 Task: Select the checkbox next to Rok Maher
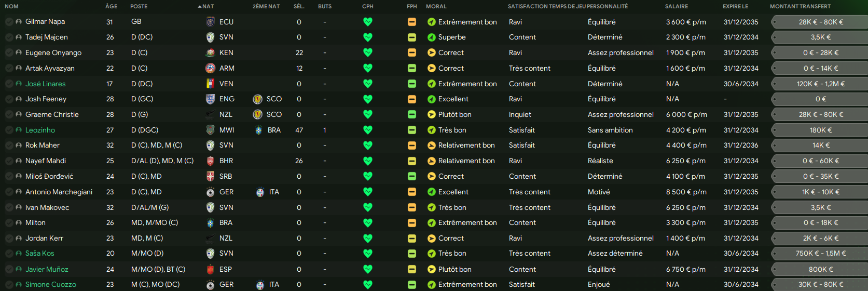9,145
